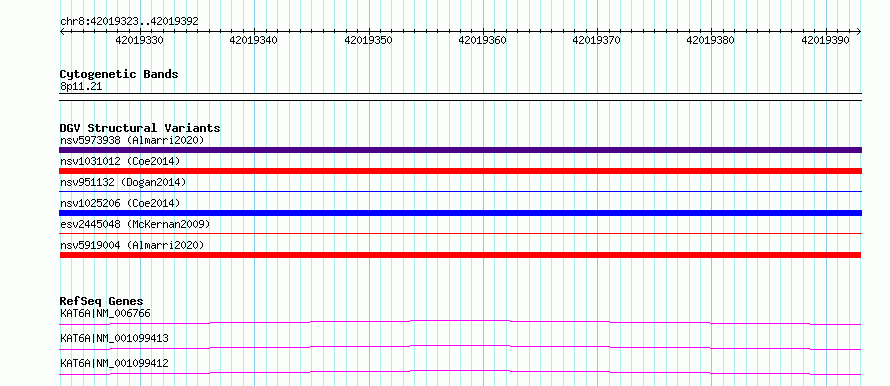This screenshot has height=386, width=890.
Task: Click the 42019390 ruler coordinate
Action: 825,40
